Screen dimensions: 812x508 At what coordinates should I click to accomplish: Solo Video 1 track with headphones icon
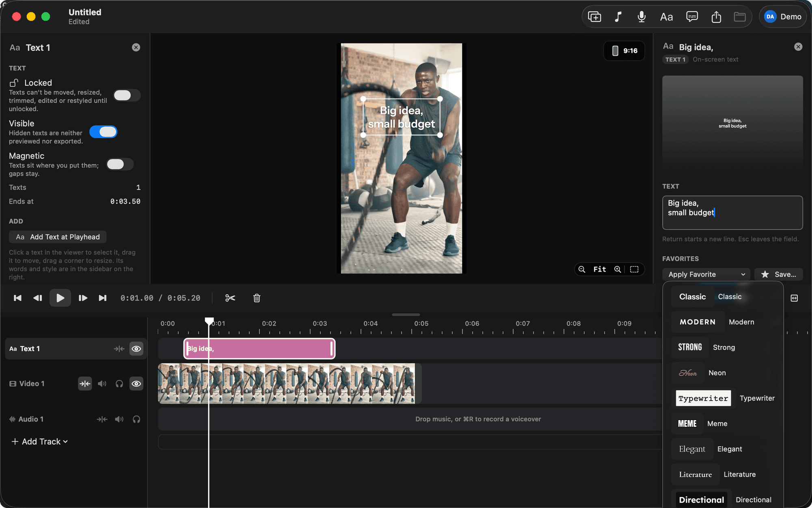(119, 384)
